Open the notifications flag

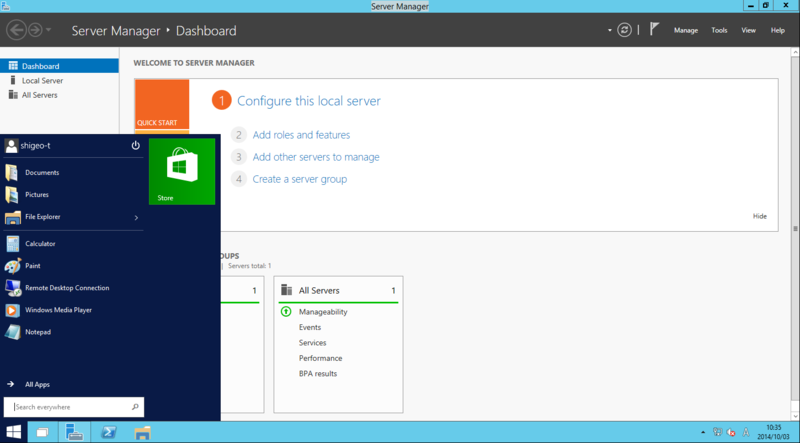point(654,29)
